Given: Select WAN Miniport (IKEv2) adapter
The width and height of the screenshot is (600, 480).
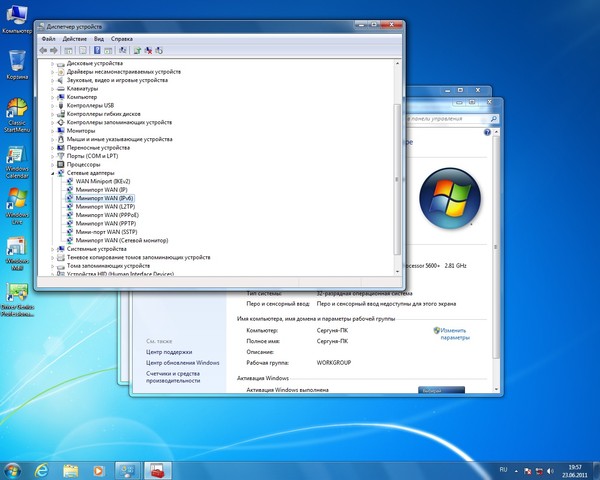Looking at the screenshot, I should (x=103, y=181).
